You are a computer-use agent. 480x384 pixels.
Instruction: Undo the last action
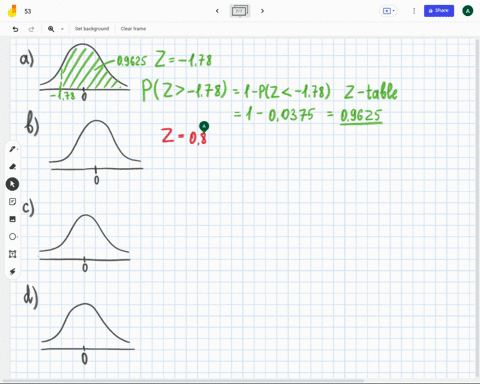[x=15, y=29]
